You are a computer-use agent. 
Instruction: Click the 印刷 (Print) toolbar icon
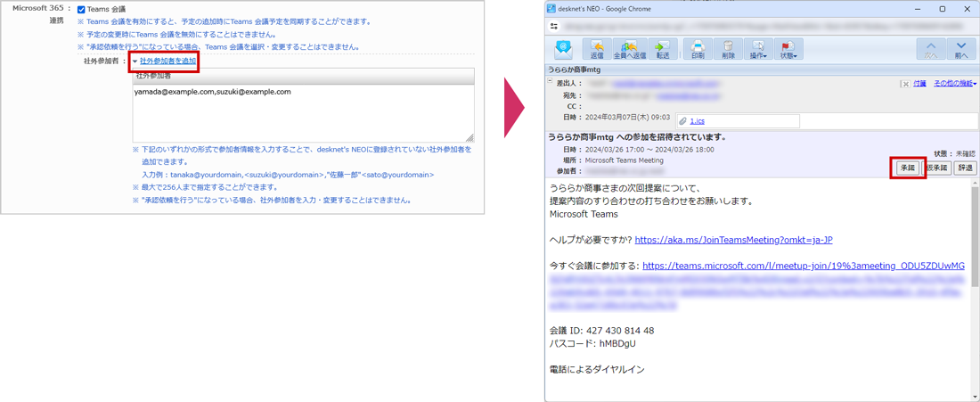[698, 49]
